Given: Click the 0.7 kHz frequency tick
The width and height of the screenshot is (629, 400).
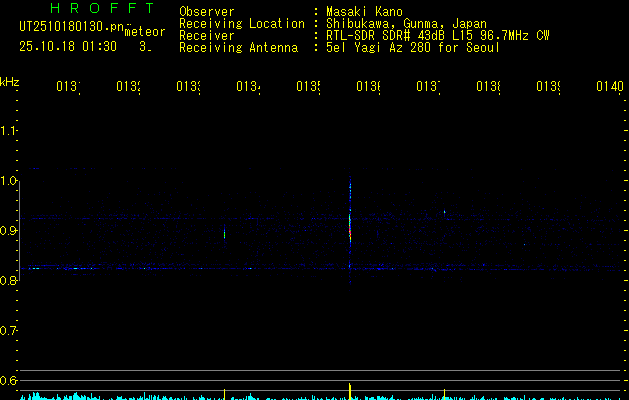Looking at the screenshot, I should coord(9,331).
